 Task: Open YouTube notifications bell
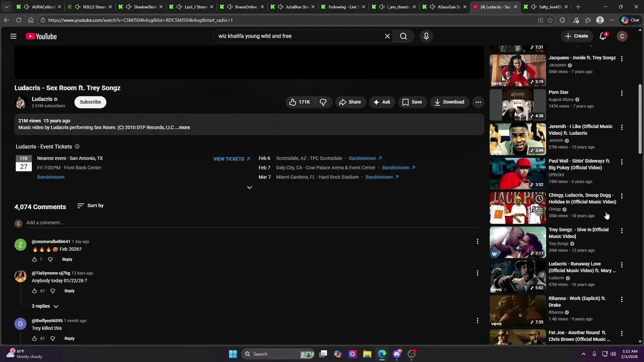click(x=603, y=36)
